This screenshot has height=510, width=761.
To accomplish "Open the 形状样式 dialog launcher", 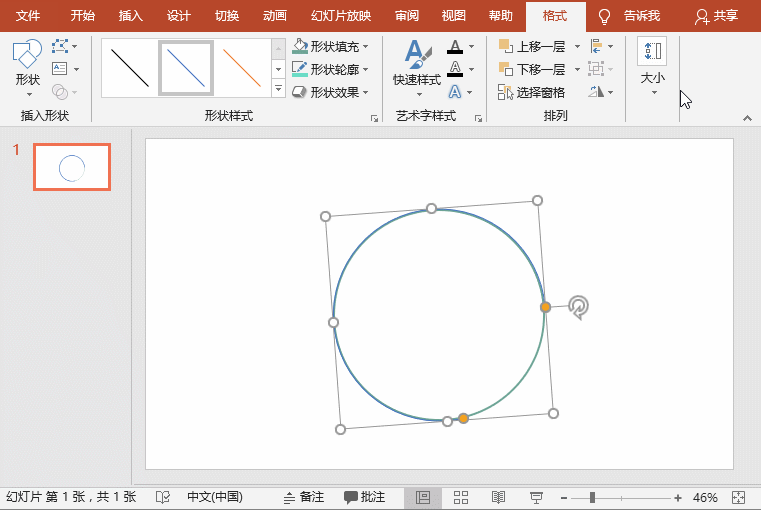I will pos(374,118).
